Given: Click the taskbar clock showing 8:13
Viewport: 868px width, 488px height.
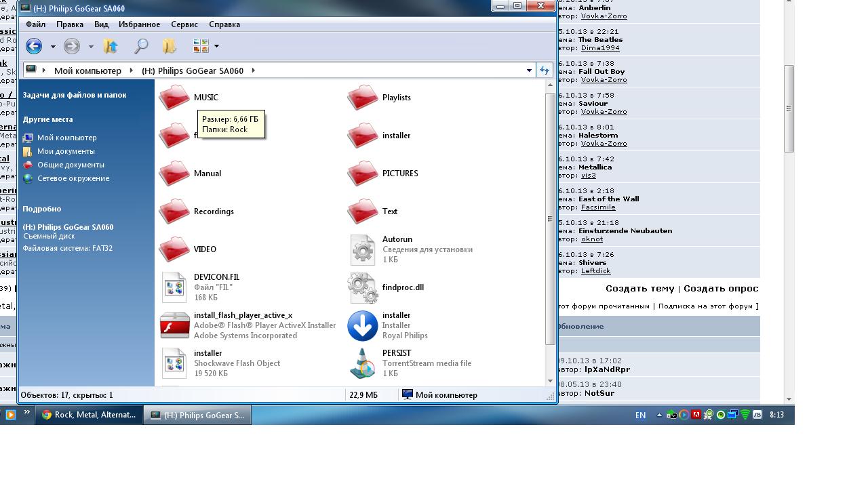Looking at the screenshot, I should point(777,414).
